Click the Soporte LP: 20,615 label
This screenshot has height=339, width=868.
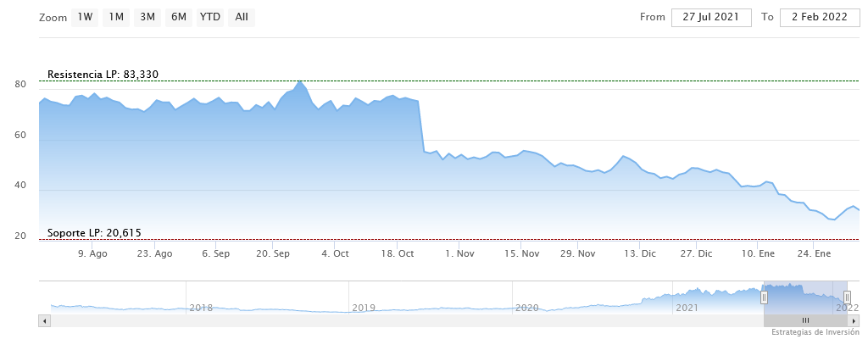pos(94,233)
